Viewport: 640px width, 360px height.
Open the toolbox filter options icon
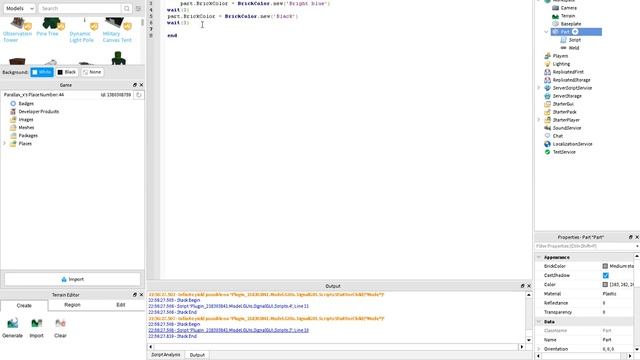point(138,8)
